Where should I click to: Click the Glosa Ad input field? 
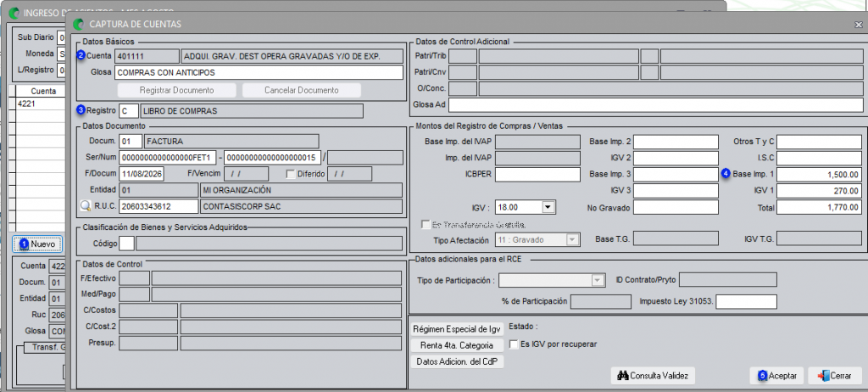[655, 105]
